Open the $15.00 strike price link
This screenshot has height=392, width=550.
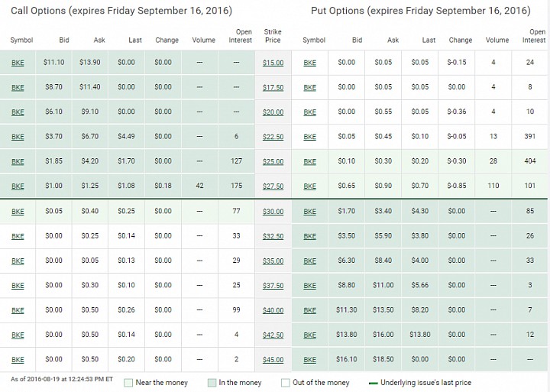[273, 63]
